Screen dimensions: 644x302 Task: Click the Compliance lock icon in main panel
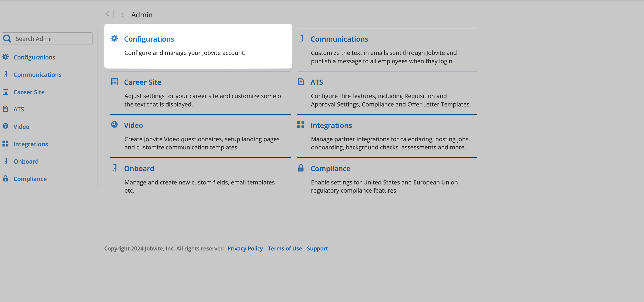click(301, 168)
